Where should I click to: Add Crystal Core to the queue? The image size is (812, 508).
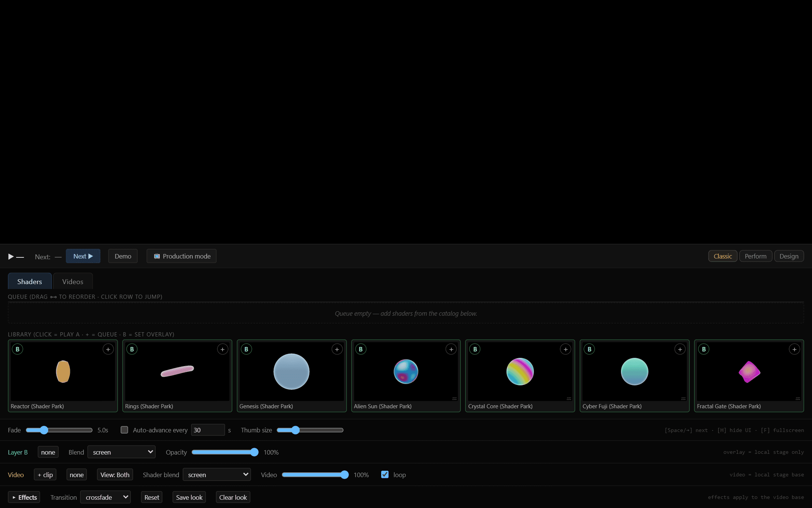pos(566,349)
